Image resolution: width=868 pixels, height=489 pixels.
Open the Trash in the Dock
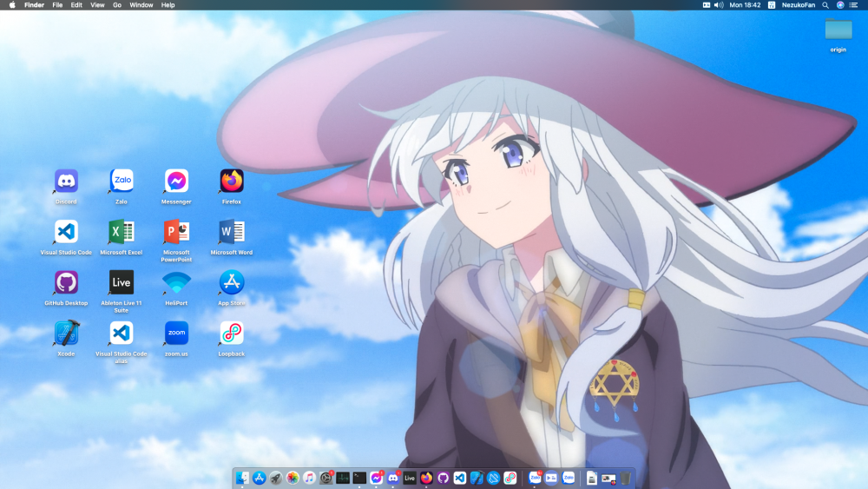625,478
